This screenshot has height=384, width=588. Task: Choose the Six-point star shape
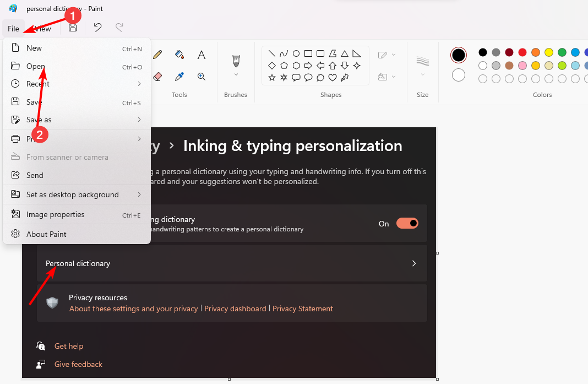284,78
